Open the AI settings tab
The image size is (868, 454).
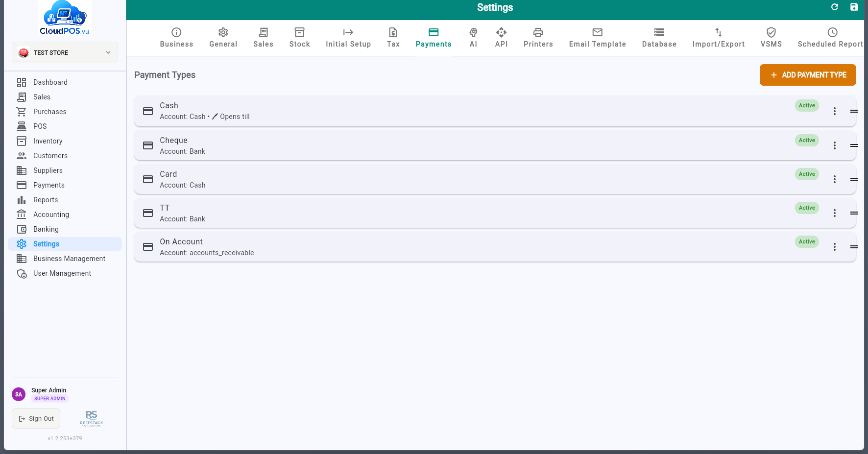(x=473, y=38)
